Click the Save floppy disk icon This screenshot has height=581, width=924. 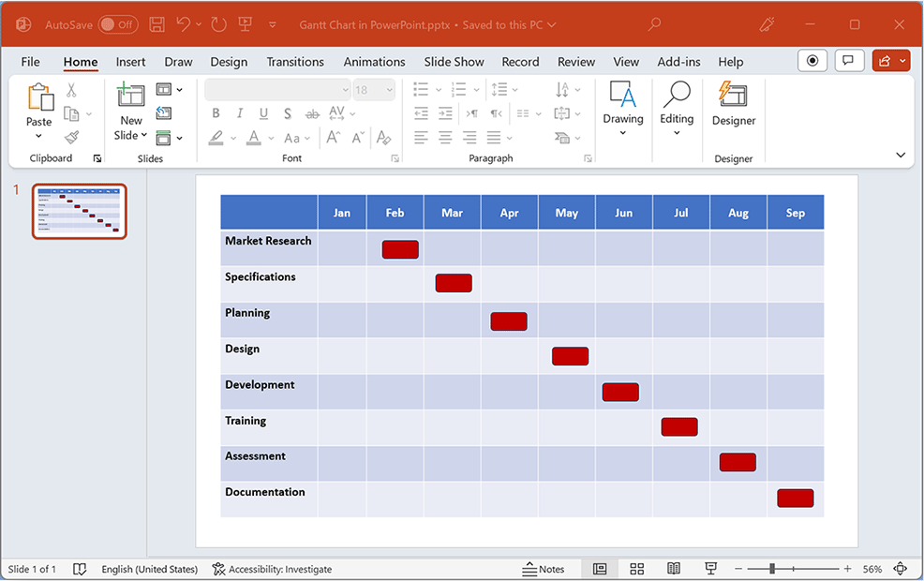[x=157, y=24]
